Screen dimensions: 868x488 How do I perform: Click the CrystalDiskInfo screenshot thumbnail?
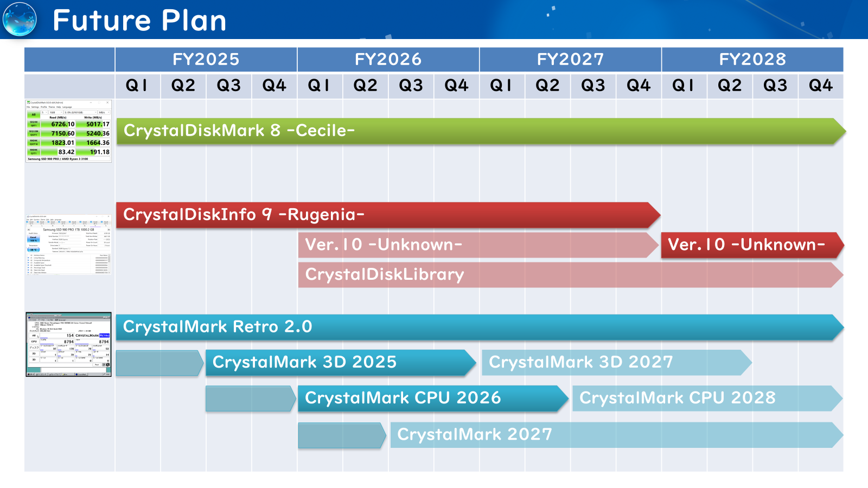coord(68,245)
